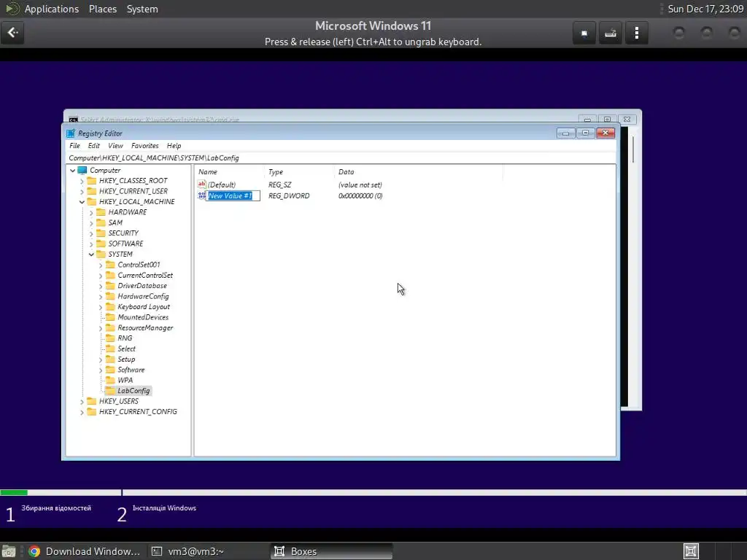The height and width of the screenshot is (560, 747).
Task: Click the clock showing Sun Dec 17, 23:09
Action: click(x=705, y=9)
